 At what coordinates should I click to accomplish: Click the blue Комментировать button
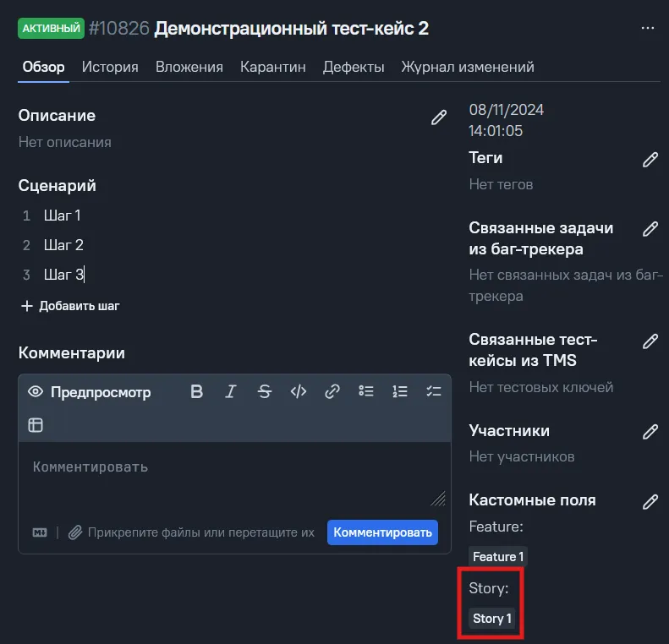383,532
